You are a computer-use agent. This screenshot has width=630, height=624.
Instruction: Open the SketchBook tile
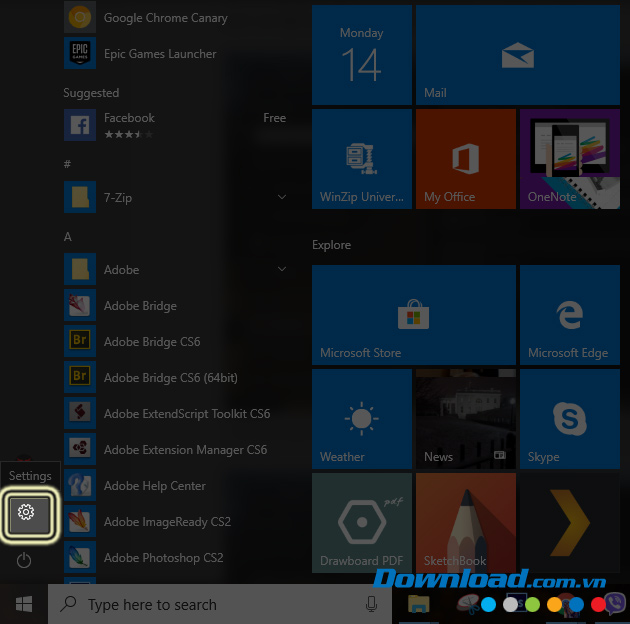pos(466,522)
